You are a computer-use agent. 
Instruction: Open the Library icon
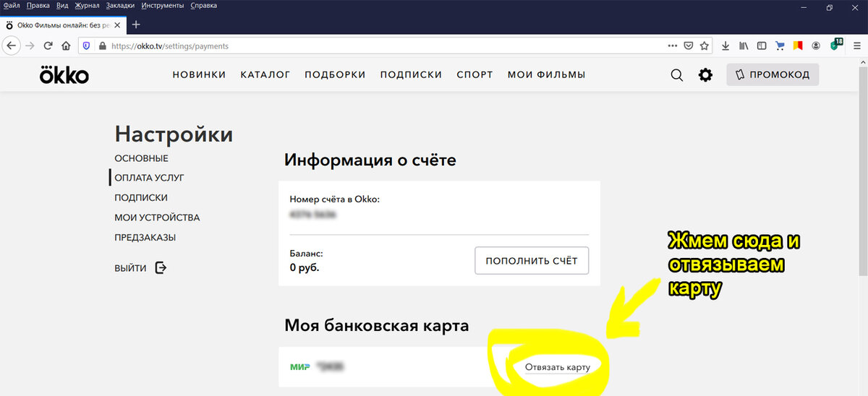[744, 46]
